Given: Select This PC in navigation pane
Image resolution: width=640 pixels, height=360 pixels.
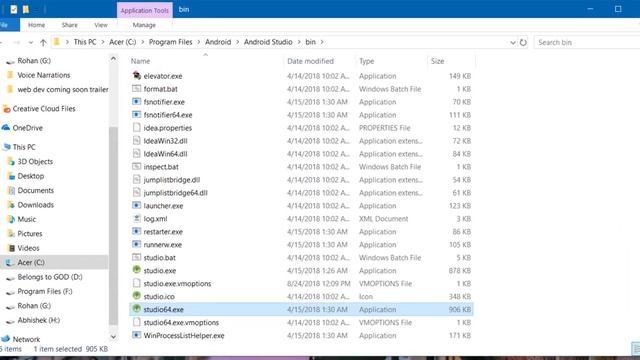Looking at the screenshot, I should [x=24, y=147].
